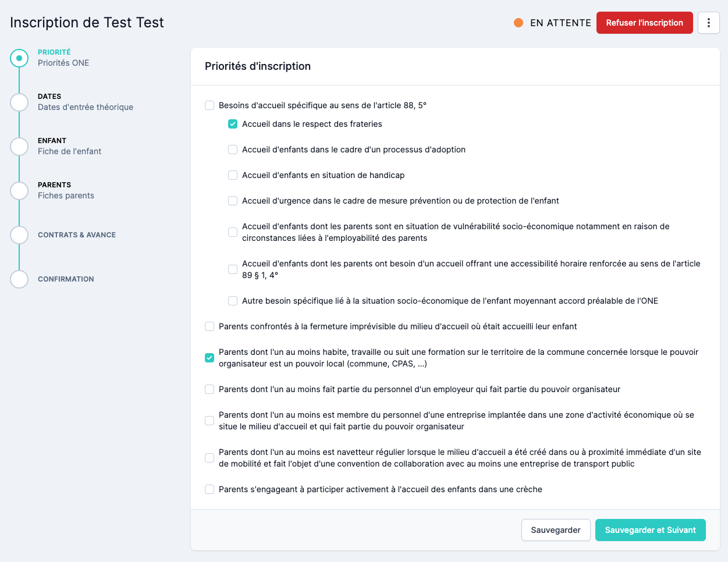Tick Besoins d'accueil spécifique article 88 checkbox
This screenshot has height=562, width=728.
[209, 105]
